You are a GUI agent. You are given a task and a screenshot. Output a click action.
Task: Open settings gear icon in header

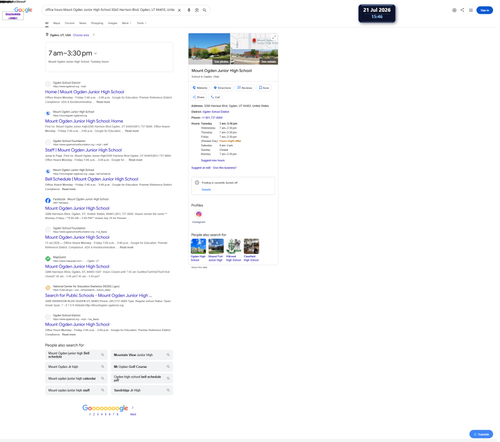(454, 10)
